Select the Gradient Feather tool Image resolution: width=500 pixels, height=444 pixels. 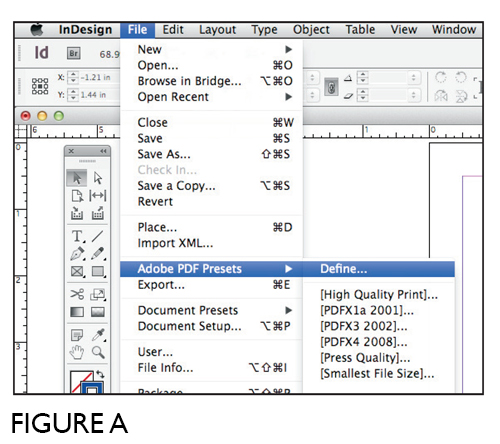pyautogui.click(x=98, y=312)
